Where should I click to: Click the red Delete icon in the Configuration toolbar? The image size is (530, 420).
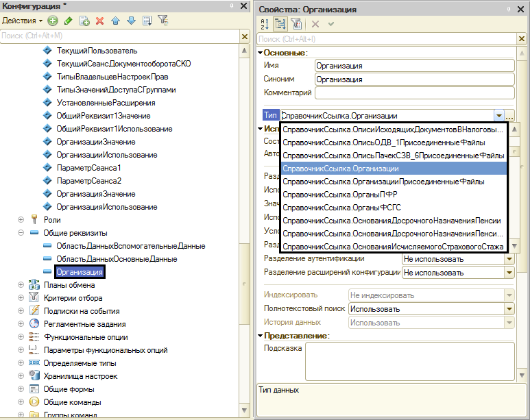[99, 21]
